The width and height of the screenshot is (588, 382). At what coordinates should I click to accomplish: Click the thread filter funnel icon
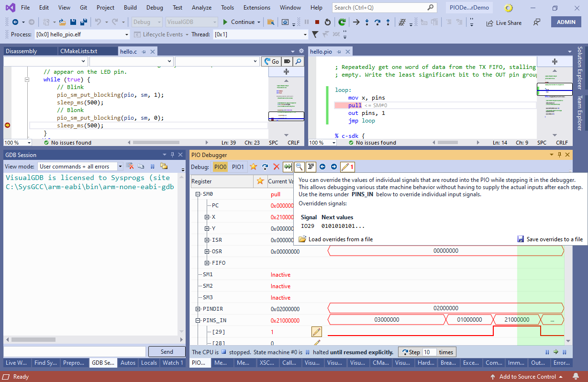(x=315, y=34)
